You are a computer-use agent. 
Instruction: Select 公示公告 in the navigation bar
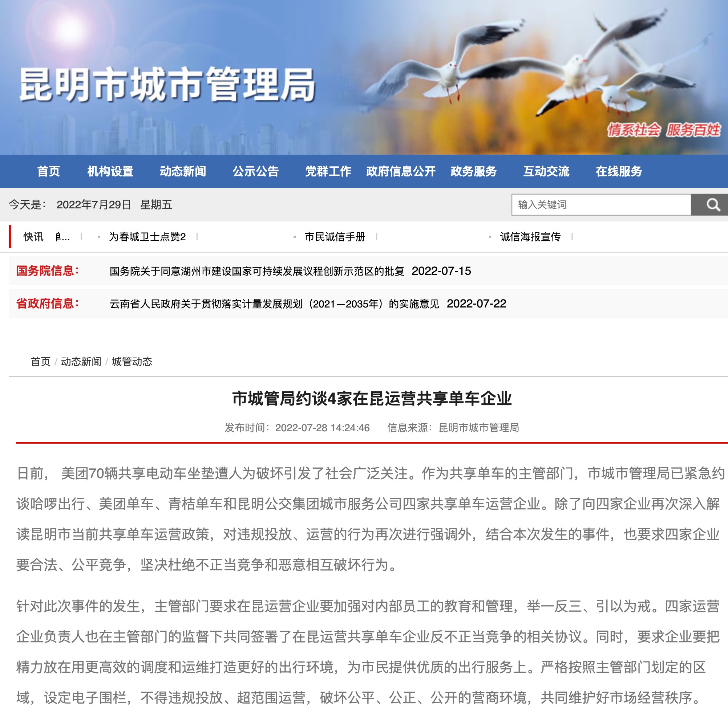point(255,171)
